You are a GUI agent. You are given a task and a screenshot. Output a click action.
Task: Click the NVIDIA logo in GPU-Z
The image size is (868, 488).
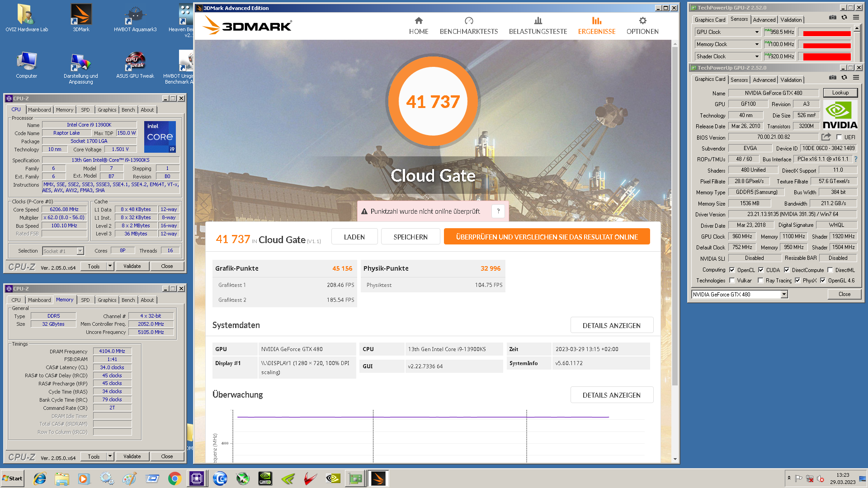840,115
